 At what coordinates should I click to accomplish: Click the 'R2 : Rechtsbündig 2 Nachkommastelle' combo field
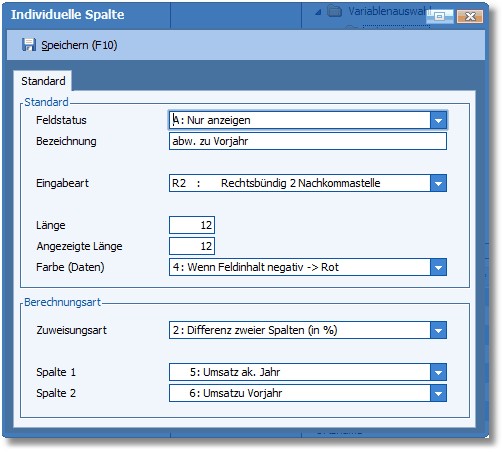[x=300, y=183]
